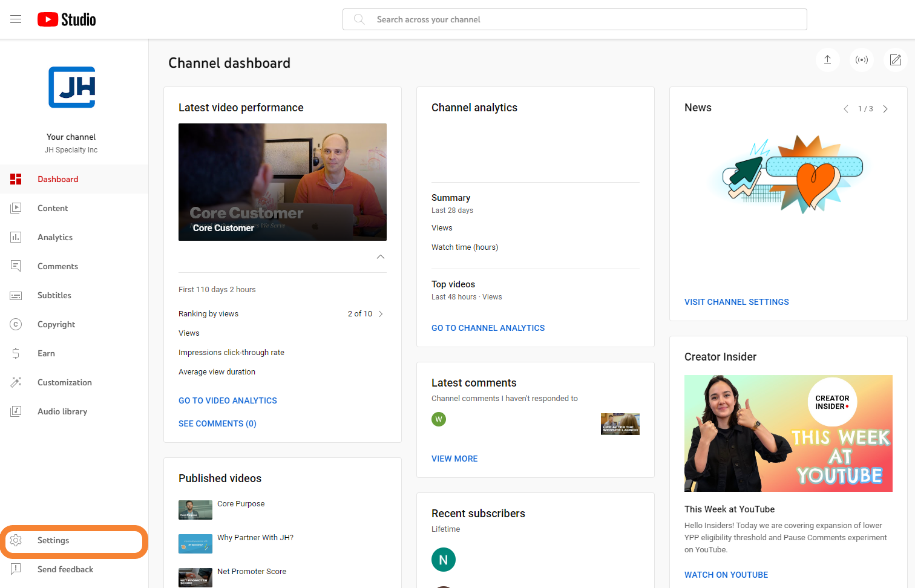Click GO TO CHANNEL ANALYTICS link
Viewport: 915px width, 588px height.
488,328
